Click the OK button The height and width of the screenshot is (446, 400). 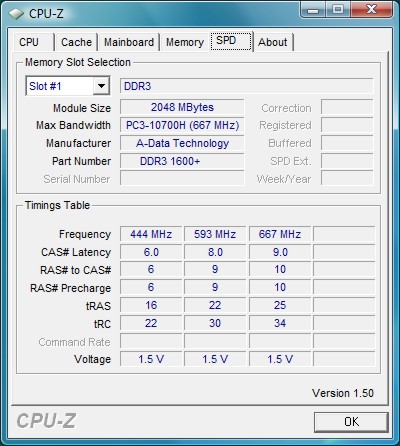(x=351, y=422)
